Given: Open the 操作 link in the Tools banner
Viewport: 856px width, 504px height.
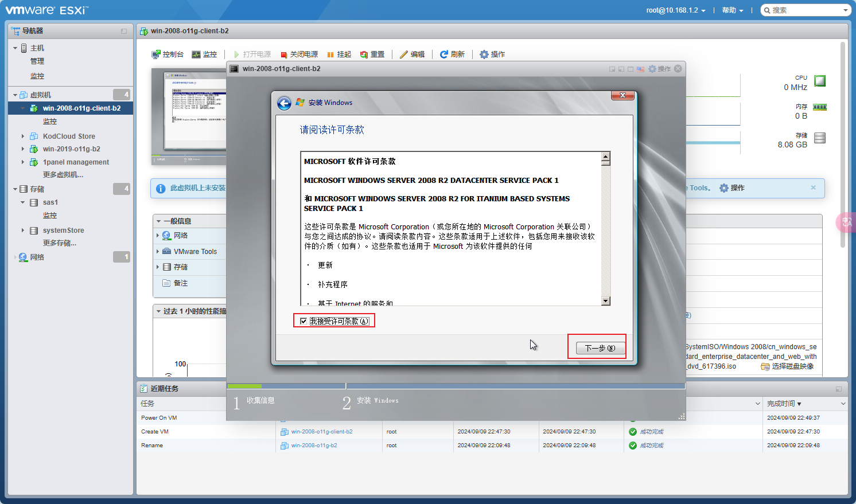Looking at the screenshot, I should click(732, 188).
